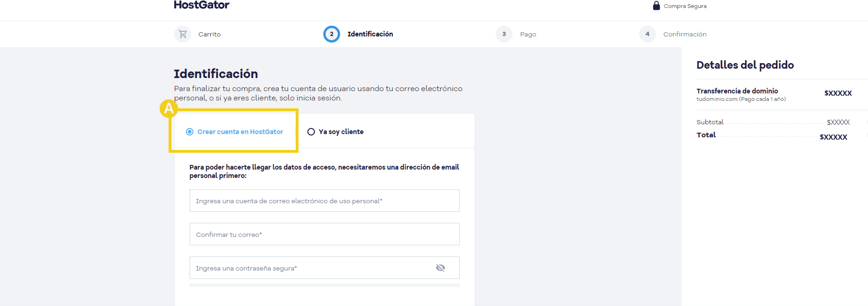Click the HostGator logo

click(201, 5)
